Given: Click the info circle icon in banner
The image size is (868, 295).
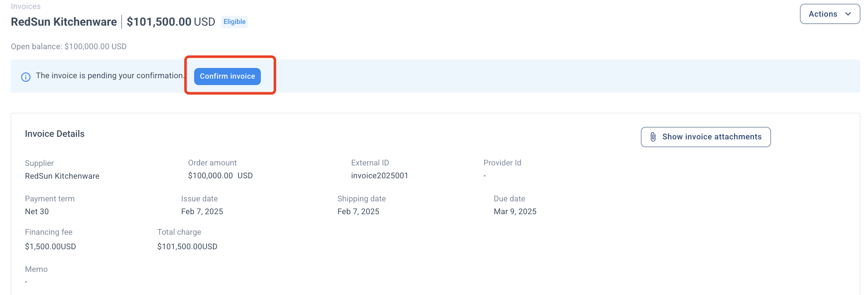Looking at the screenshot, I should (x=26, y=77).
